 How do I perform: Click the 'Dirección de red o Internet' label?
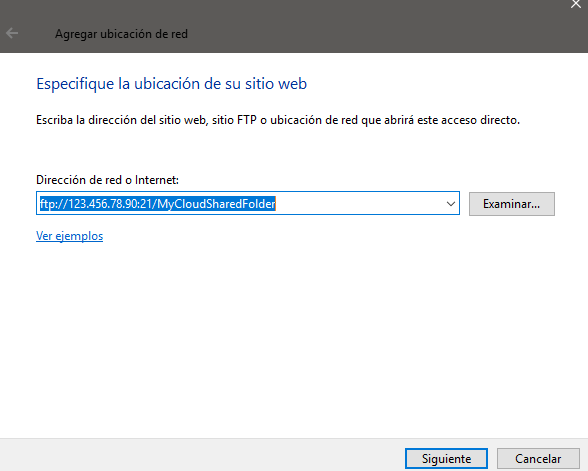pos(107,180)
